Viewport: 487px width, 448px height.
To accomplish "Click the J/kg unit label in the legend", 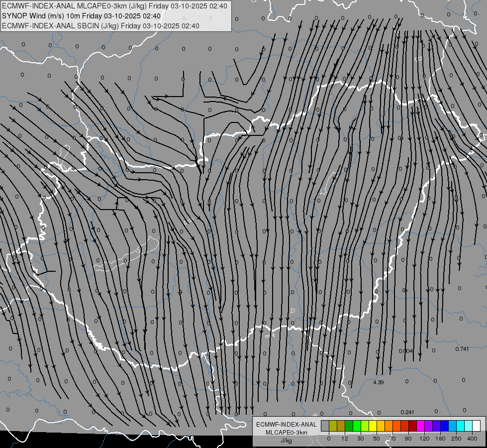I will (286, 441).
